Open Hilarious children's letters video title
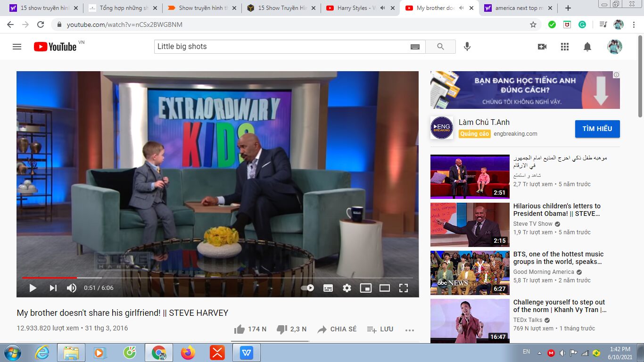 tap(557, 210)
